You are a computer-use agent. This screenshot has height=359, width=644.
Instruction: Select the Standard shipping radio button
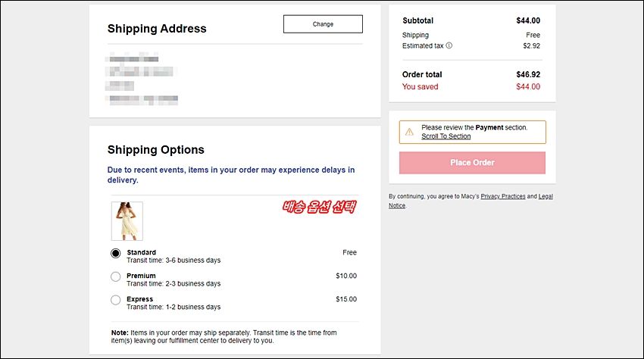point(115,253)
